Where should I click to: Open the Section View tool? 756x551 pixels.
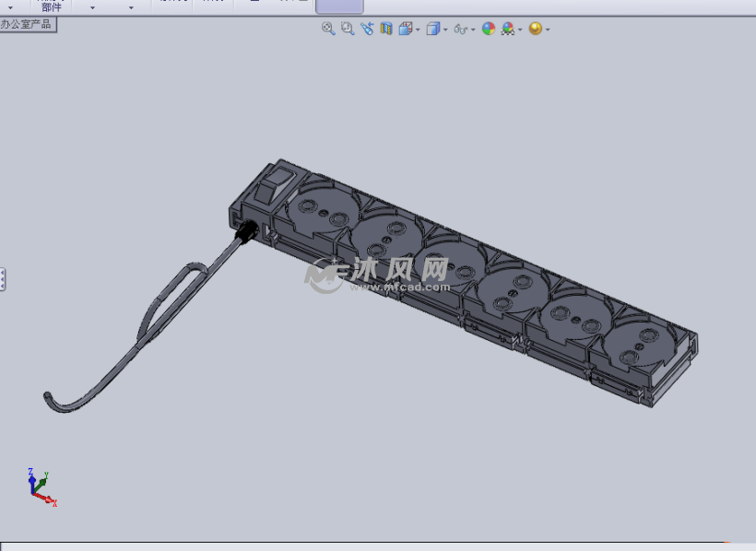click(386, 29)
